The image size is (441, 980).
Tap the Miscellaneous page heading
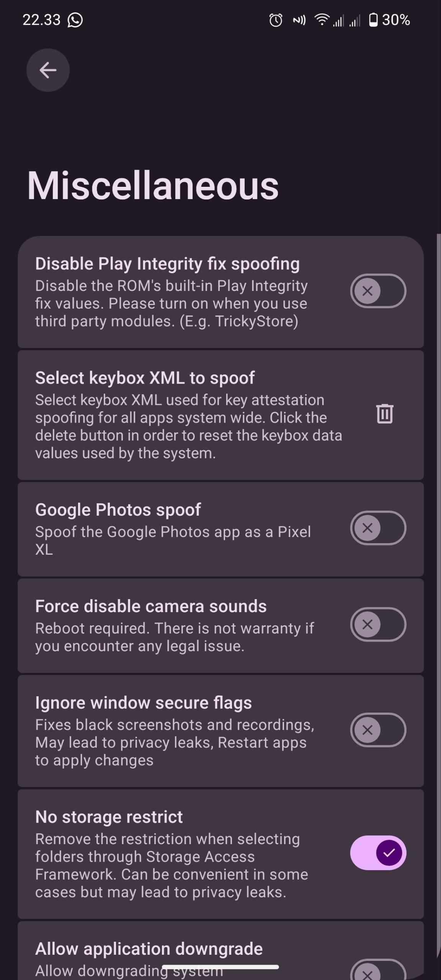pyautogui.click(x=153, y=186)
